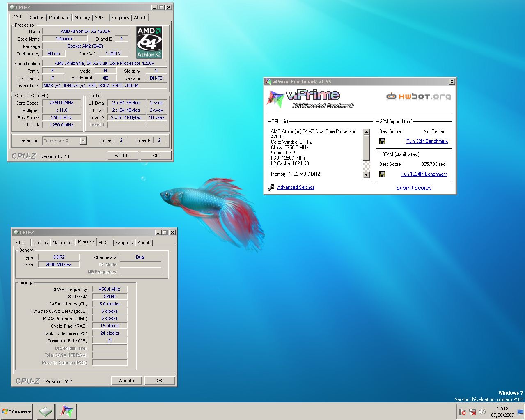
Task: Click the wPrime Benchmark title bar icon
Action: click(x=268, y=82)
